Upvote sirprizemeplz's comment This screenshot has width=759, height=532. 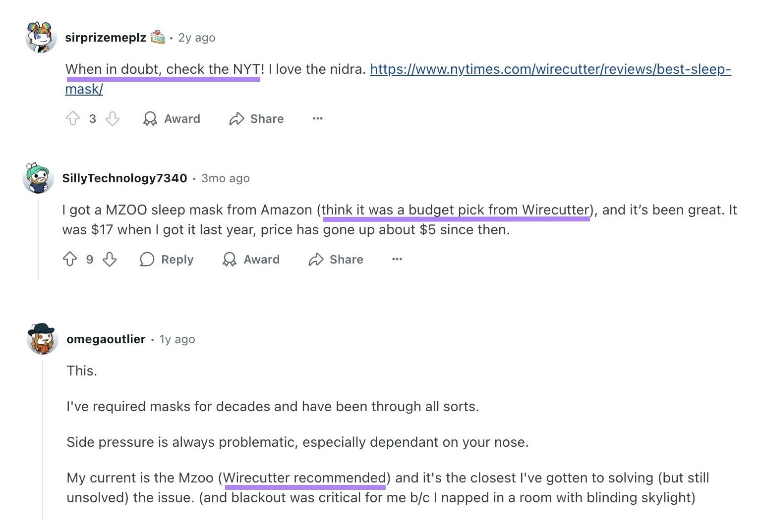click(x=73, y=118)
